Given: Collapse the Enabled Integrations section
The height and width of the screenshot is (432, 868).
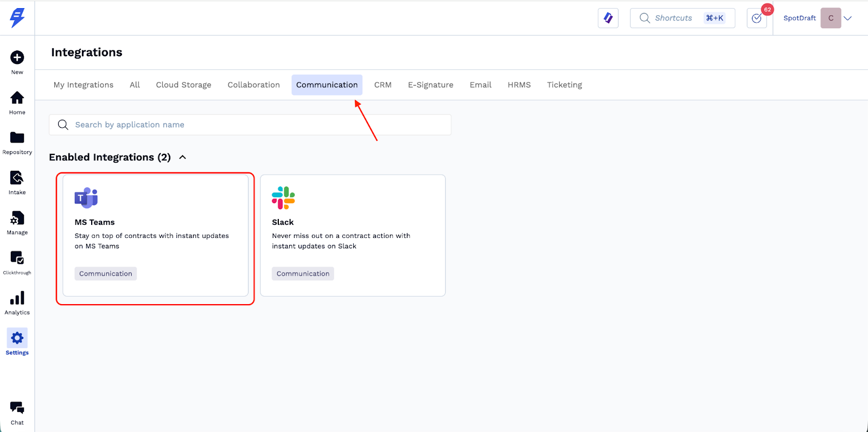Looking at the screenshot, I should pyautogui.click(x=183, y=157).
